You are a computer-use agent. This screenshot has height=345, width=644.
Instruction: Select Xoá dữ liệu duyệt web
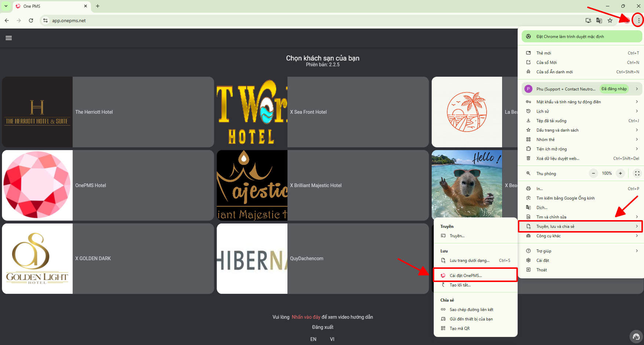pos(582,159)
